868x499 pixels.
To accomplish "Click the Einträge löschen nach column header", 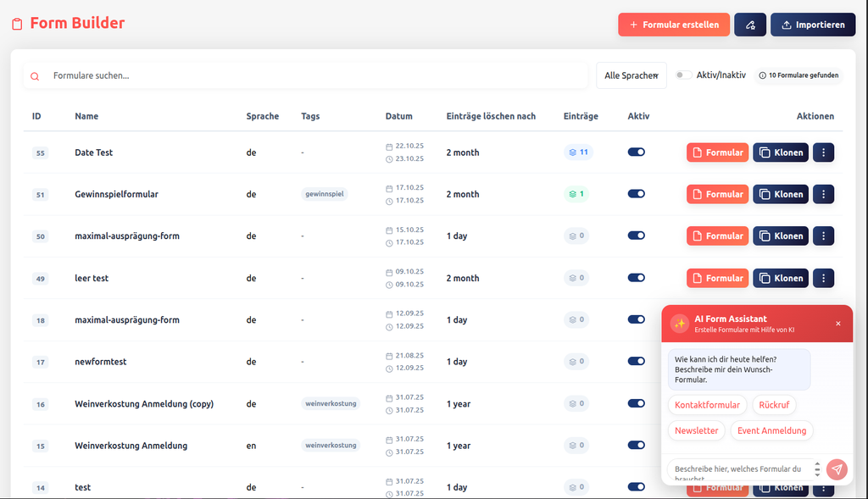I will coord(491,116).
